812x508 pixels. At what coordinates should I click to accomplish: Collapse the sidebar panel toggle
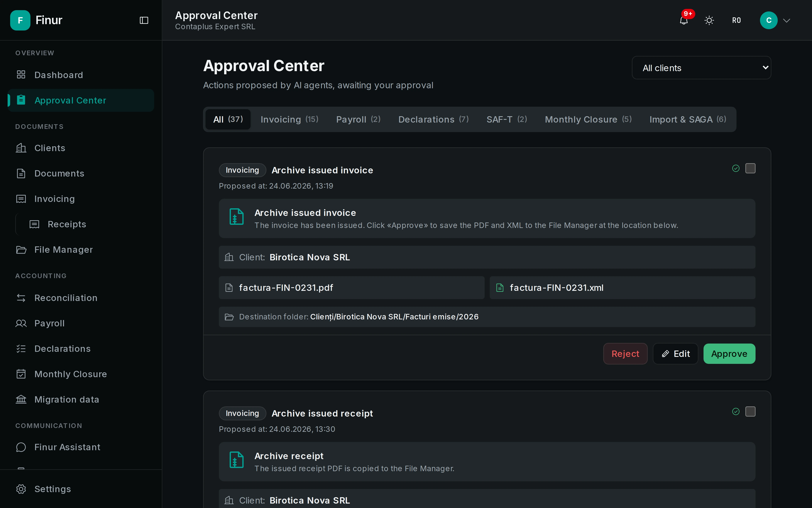[144, 21]
